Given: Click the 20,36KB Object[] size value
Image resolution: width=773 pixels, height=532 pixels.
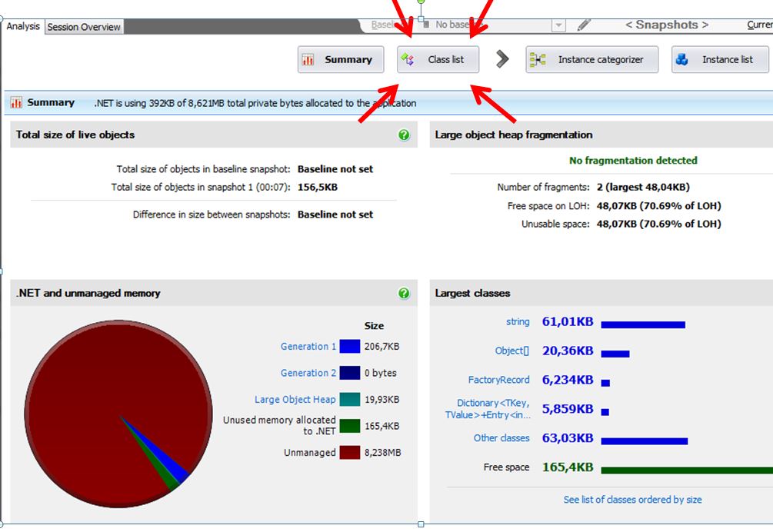Looking at the screenshot, I should tap(568, 351).
